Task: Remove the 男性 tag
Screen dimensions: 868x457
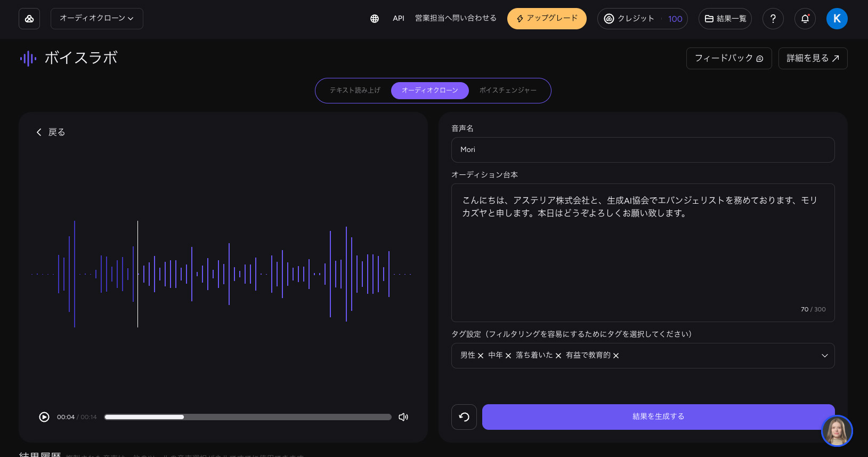Action: tap(481, 356)
